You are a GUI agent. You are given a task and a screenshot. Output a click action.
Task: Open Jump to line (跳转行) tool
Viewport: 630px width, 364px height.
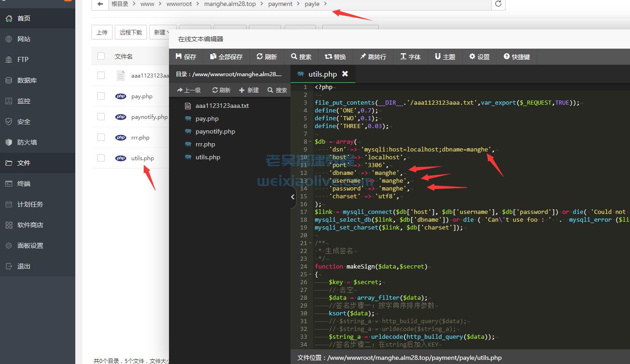[372, 56]
